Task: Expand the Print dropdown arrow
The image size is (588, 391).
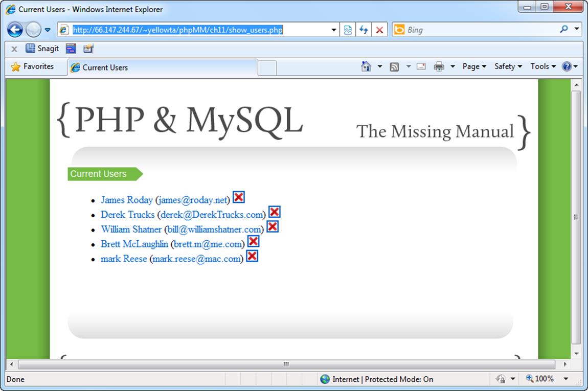Action: click(x=453, y=66)
